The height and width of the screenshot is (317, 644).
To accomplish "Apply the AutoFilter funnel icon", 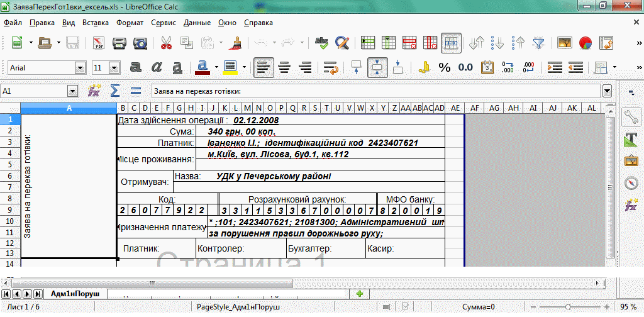I will coord(539,43).
